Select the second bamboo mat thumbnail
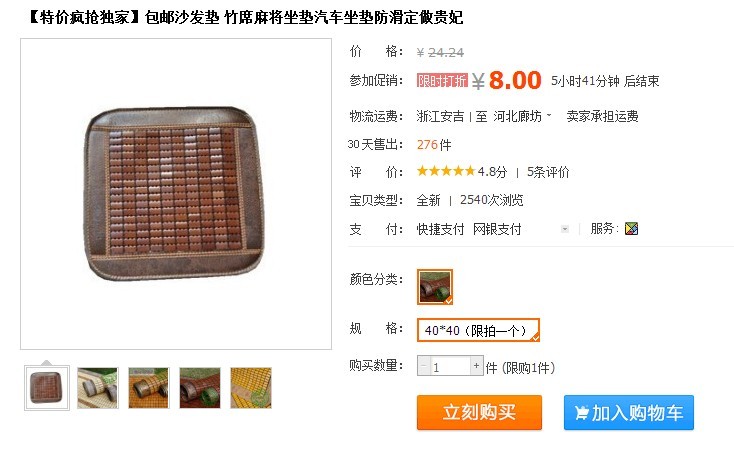The height and width of the screenshot is (451, 734). point(97,388)
